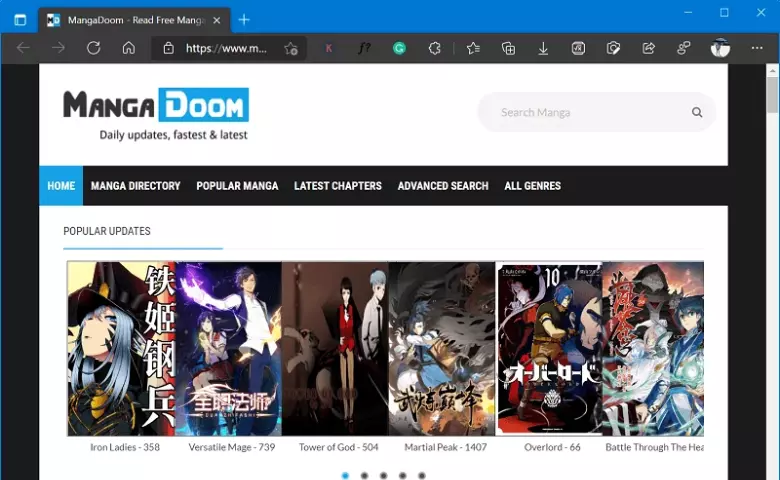Open MANGA DIRECTORY page
Image resolution: width=780 pixels, height=480 pixels.
click(135, 186)
